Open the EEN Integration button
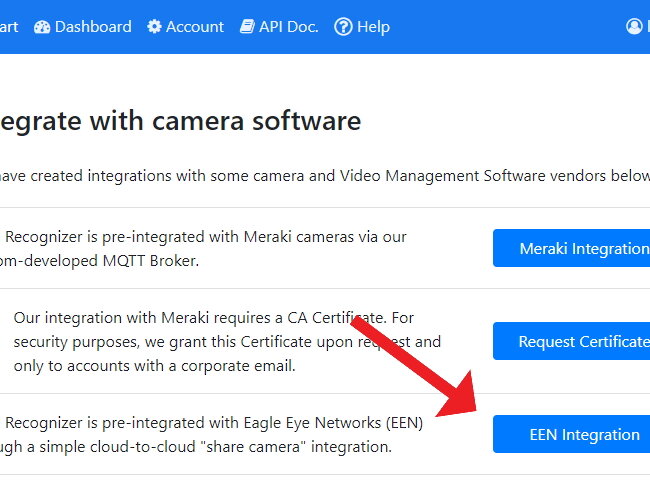 [571, 434]
